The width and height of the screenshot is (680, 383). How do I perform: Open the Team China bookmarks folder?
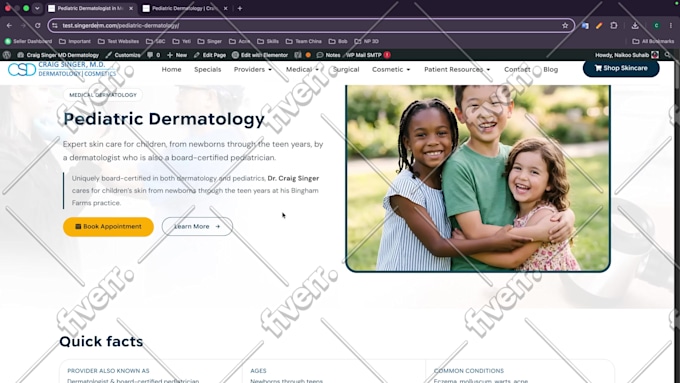[304, 41]
